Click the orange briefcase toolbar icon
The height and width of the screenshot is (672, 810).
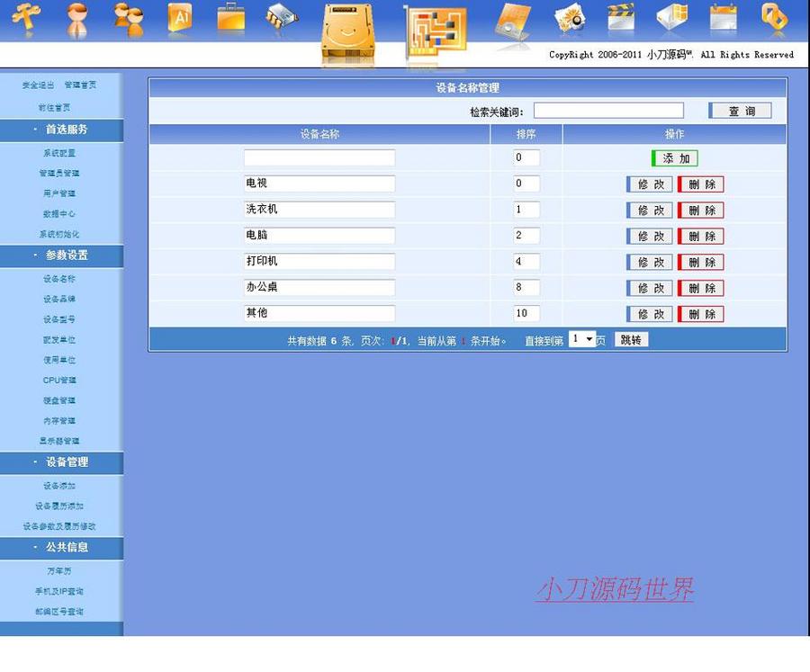[230, 20]
